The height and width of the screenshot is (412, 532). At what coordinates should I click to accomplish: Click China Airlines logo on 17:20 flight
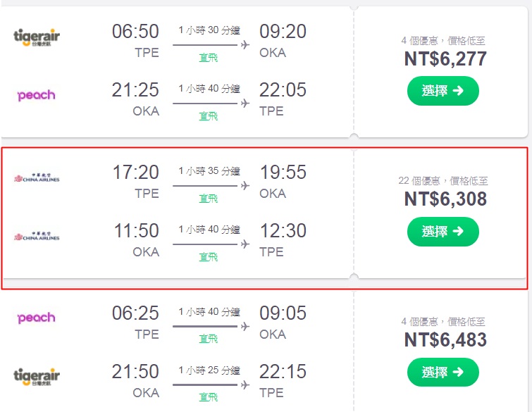point(37,178)
